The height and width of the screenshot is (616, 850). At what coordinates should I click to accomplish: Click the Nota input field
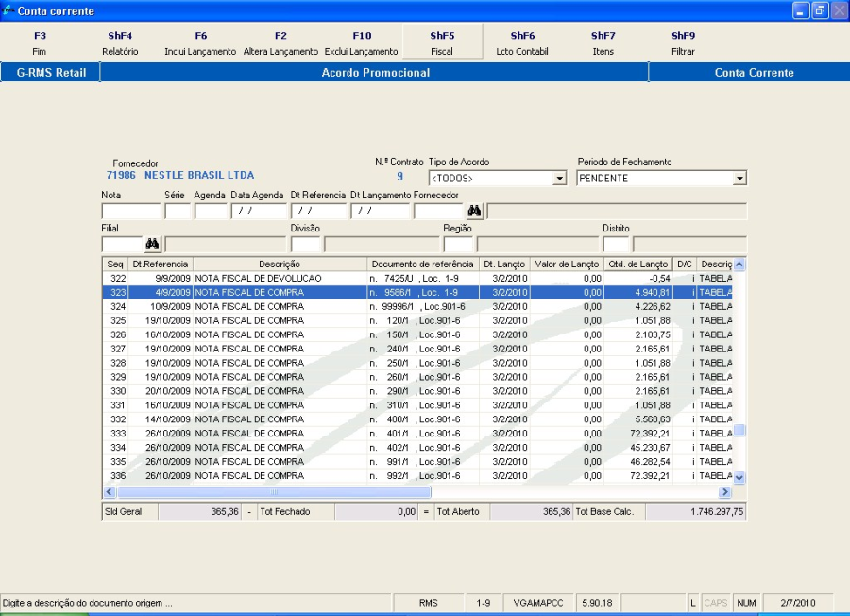coord(130,212)
